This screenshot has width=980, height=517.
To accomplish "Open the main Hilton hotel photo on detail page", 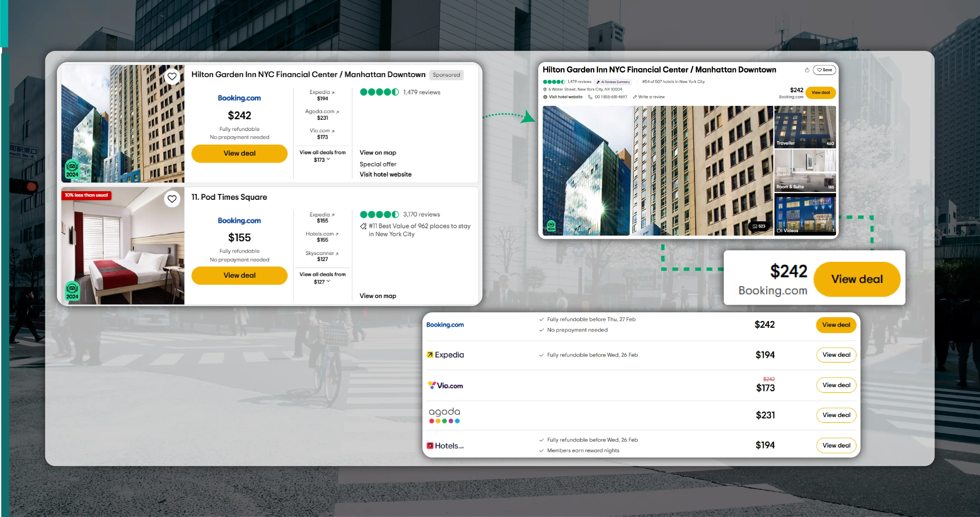I will pos(658,171).
